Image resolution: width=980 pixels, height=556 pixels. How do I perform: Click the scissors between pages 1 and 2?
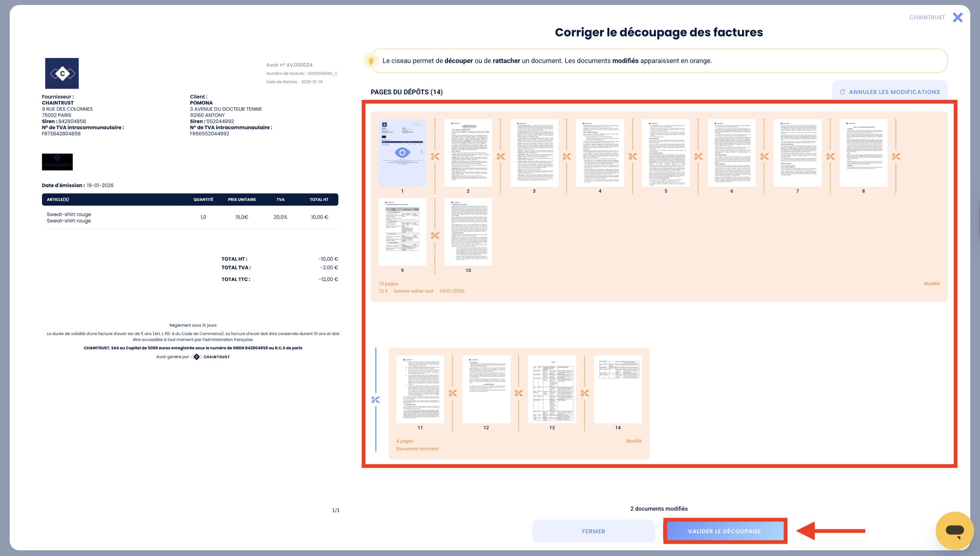pyautogui.click(x=435, y=157)
